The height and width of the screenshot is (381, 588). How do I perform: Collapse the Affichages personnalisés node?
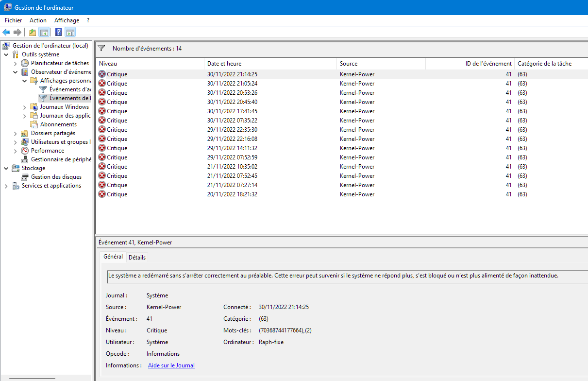pos(24,81)
